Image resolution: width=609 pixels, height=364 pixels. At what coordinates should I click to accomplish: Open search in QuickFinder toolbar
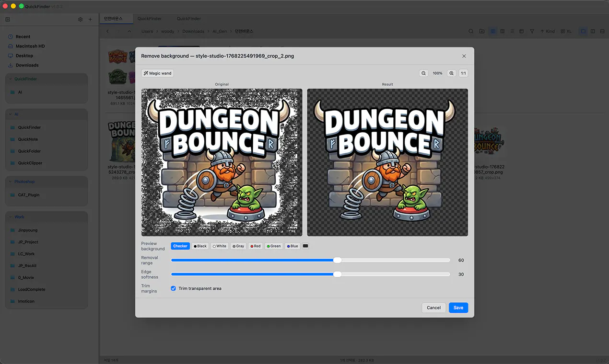coord(471,32)
